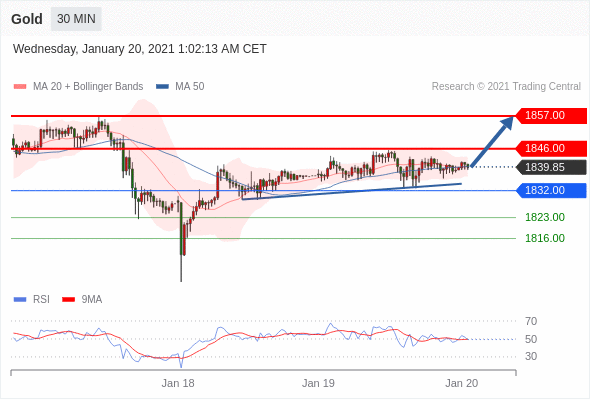Click the 'Research © 2021 Trading Central' credit
Viewport: 590px width, 400px height.
point(506,87)
